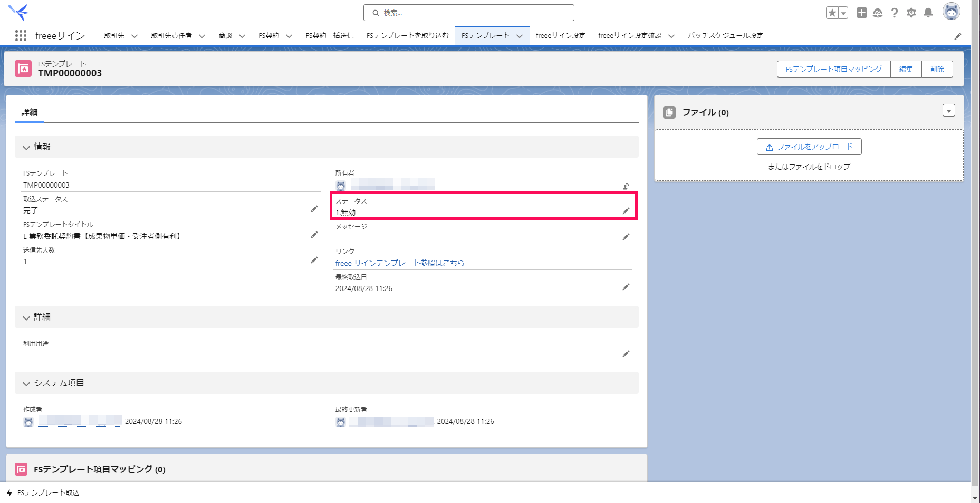Open the App Launcher grid icon

coord(21,35)
